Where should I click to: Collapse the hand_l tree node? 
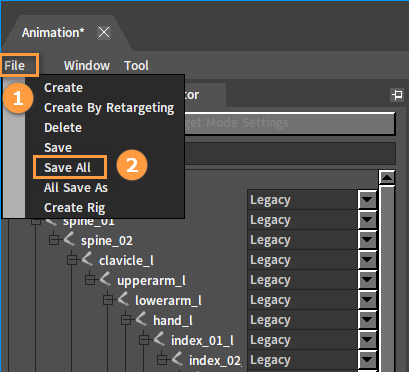tap(126, 320)
